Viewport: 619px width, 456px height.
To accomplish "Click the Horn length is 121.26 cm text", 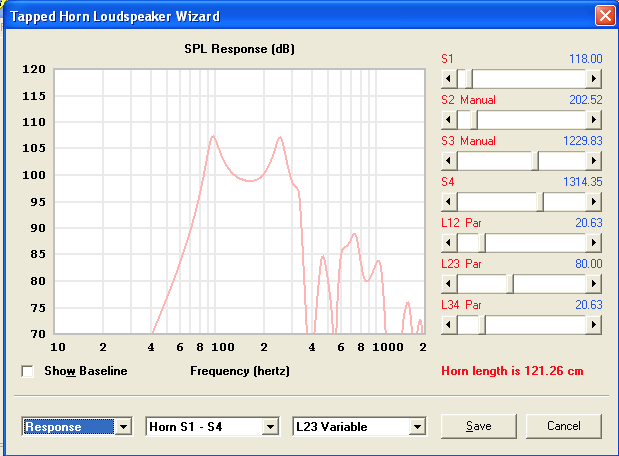I will tap(512, 371).
